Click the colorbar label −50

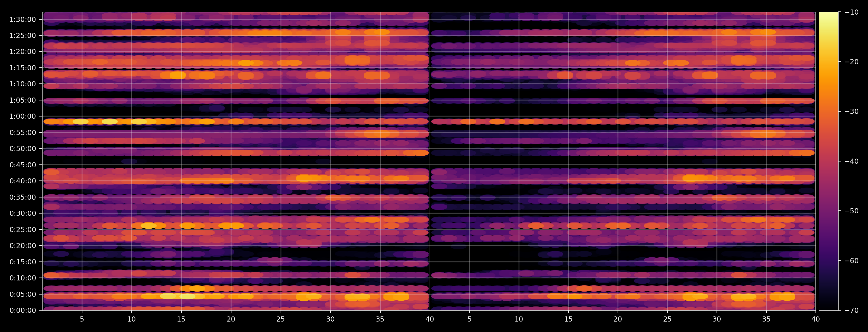coord(851,211)
